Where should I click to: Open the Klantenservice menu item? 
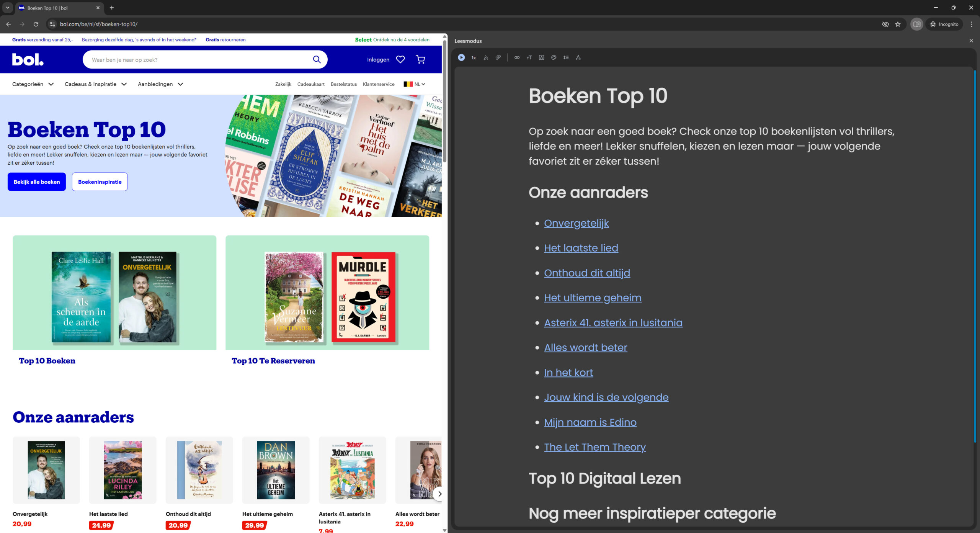pyautogui.click(x=378, y=84)
